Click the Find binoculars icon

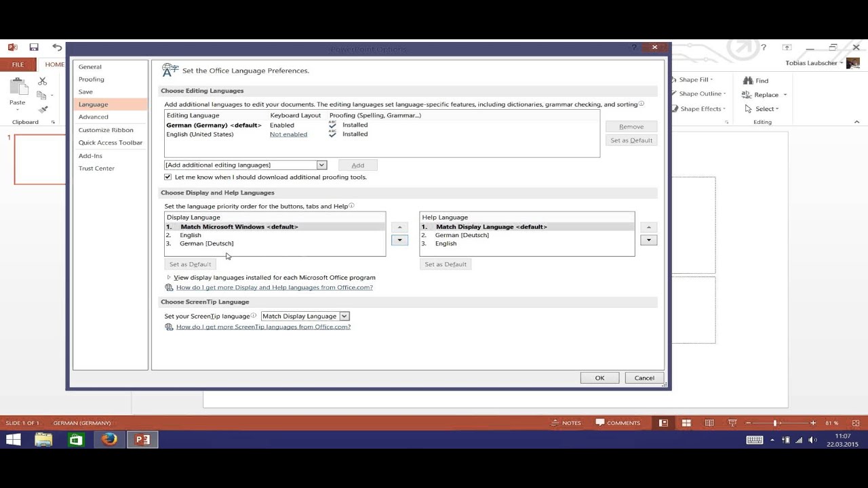coord(748,81)
